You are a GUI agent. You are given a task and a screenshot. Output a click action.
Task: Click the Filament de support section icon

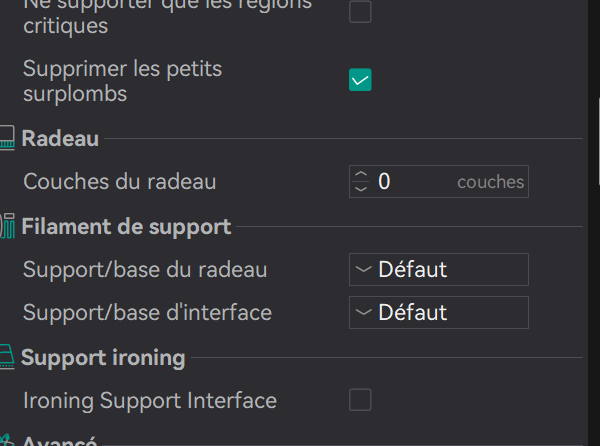click(x=7, y=226)
